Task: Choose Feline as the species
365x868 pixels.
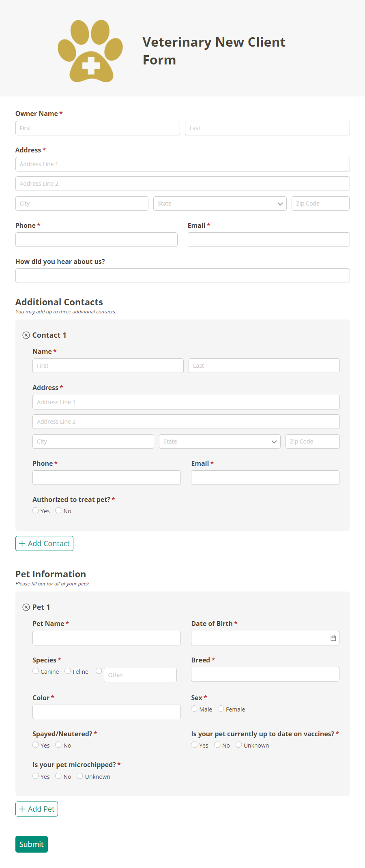Action: (68, 671)
